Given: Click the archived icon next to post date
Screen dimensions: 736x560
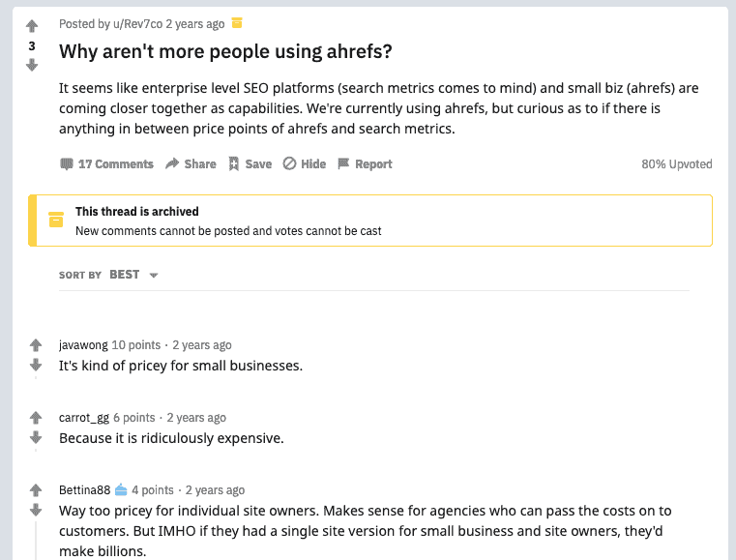Looking at the screenshot, I should pyautogui.click(x=237, y=22).
